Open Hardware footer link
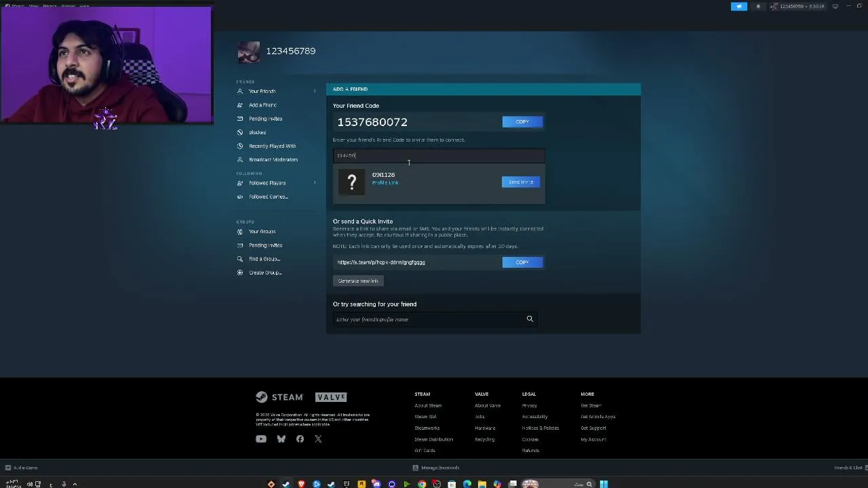868x488 pixels. pyautogui.click(x=485, y=428)
